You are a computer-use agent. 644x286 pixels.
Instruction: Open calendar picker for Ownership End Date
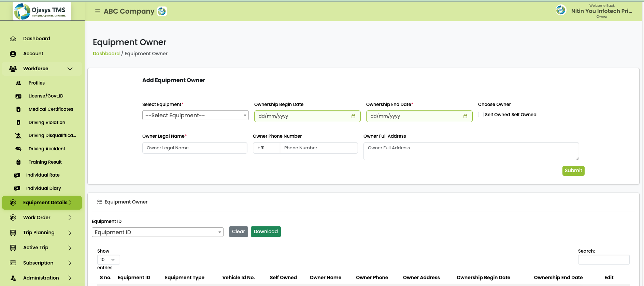click(x=465, y=116)
